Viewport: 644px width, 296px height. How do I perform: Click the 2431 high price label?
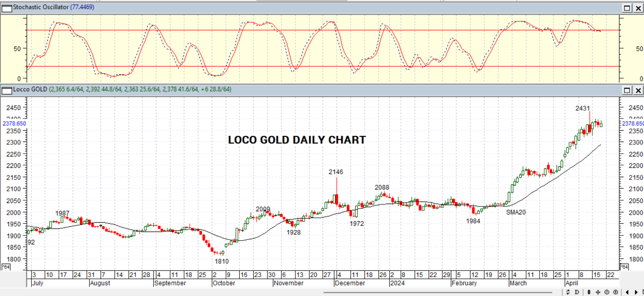coord(583,108)
